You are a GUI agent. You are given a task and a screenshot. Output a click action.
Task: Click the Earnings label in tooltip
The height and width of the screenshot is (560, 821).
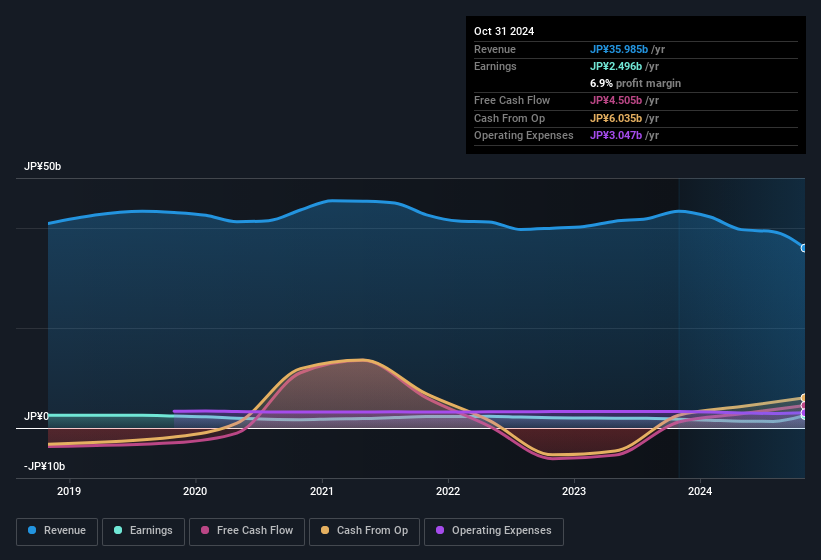(495, 66)
